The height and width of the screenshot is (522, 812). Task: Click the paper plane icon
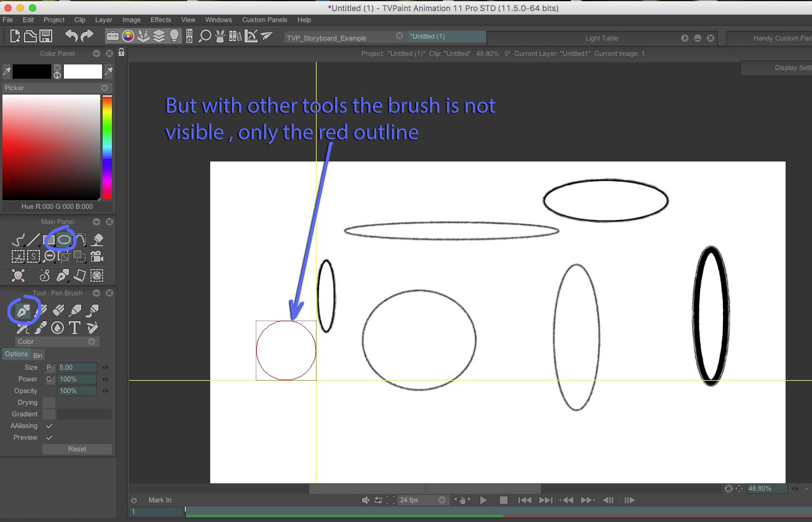click(266, 36)
